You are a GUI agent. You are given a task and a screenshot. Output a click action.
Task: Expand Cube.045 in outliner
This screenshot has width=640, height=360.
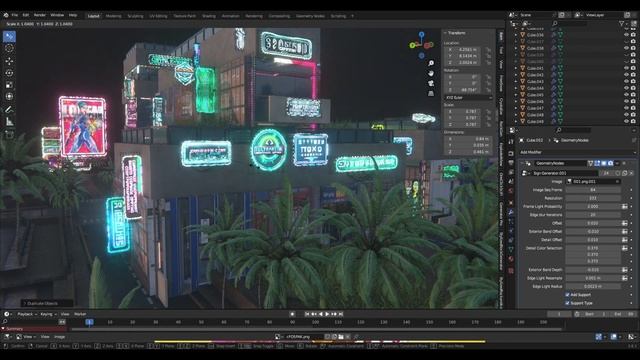(x=516, y=95)
